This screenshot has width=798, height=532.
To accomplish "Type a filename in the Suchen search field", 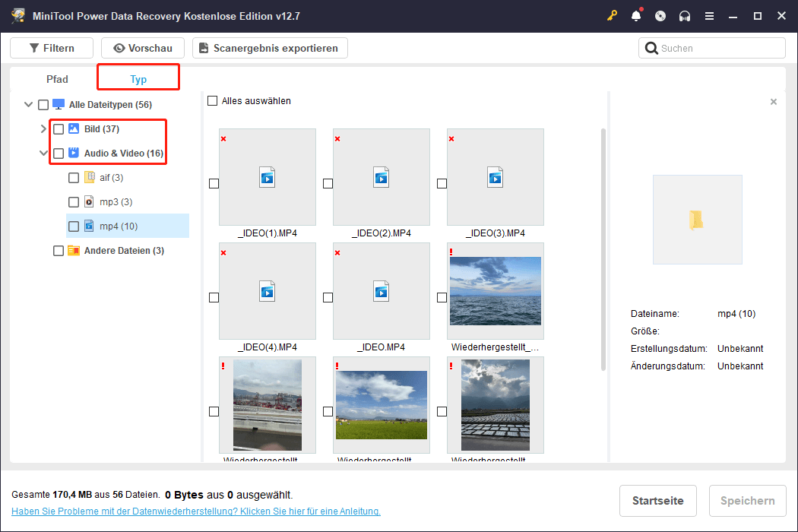I will 711,48.
